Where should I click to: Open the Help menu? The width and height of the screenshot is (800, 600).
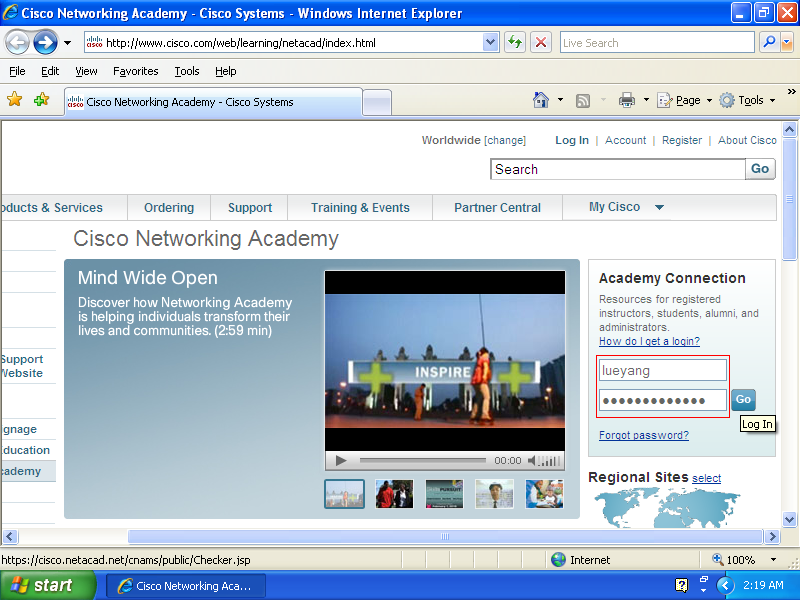[226, 71]
